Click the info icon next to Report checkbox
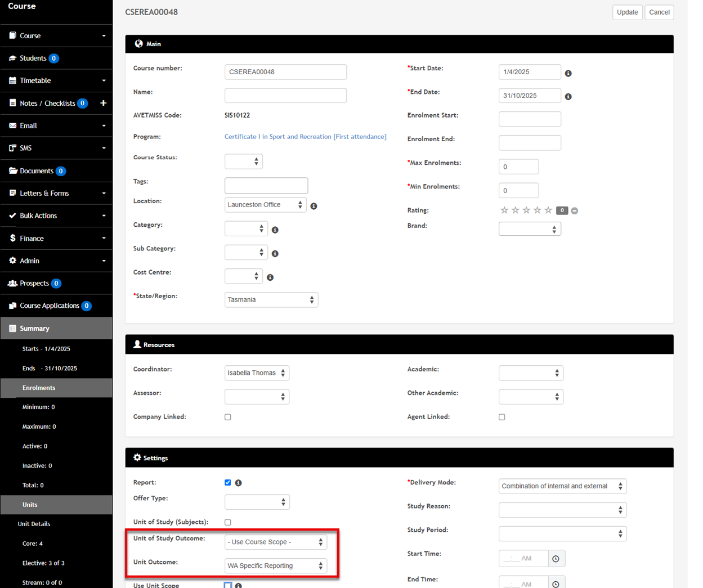Viewport: 703px width, 588px height. 239,483
